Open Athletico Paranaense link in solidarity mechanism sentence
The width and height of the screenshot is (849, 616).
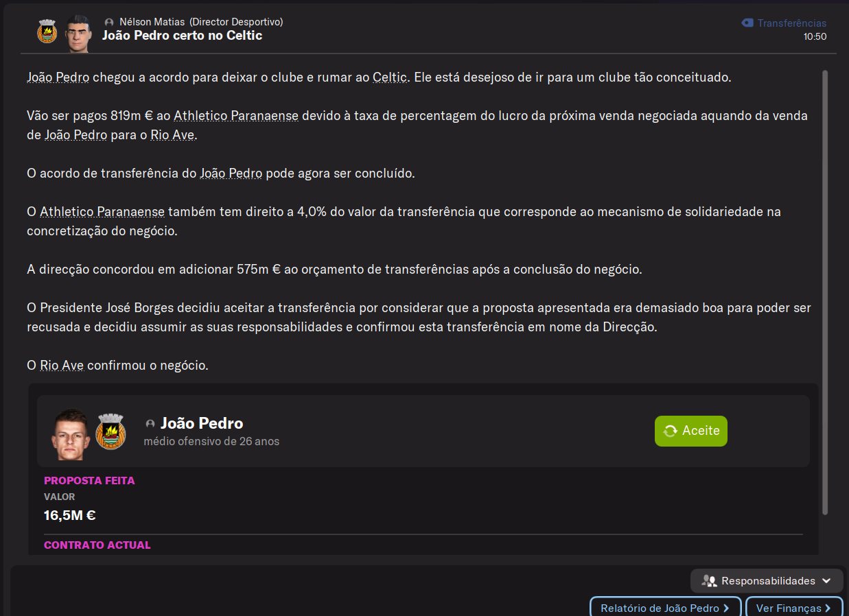click(x=102, y=211)
